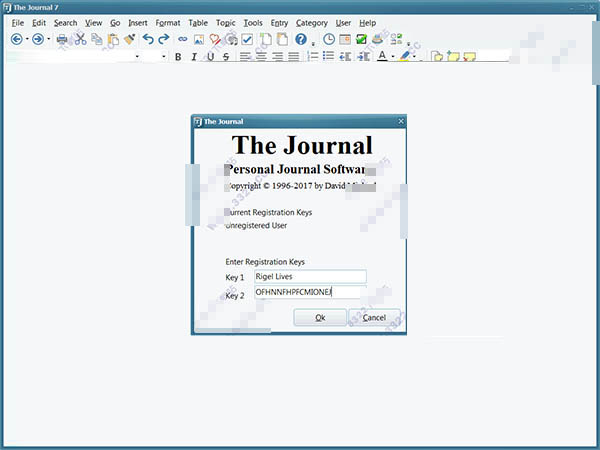Click the yellow note with plus icon
This screenshot has width=600, height=450.
453,57
